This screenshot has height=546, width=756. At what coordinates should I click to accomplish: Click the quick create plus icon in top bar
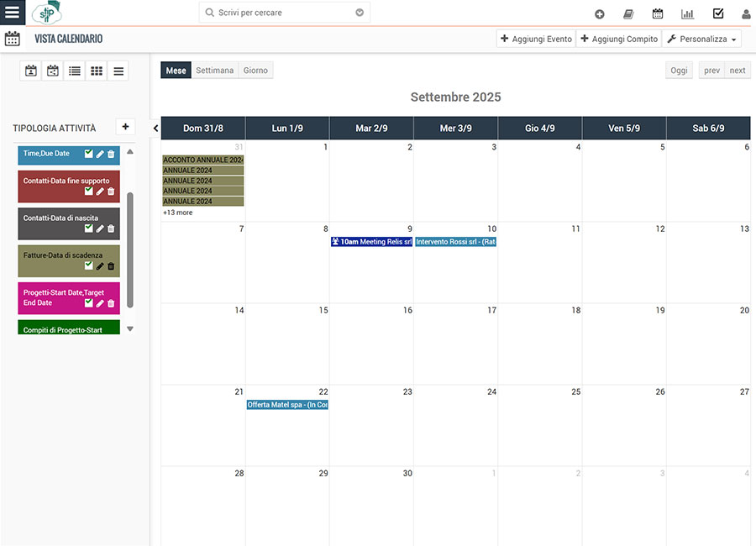coord(599,13)
